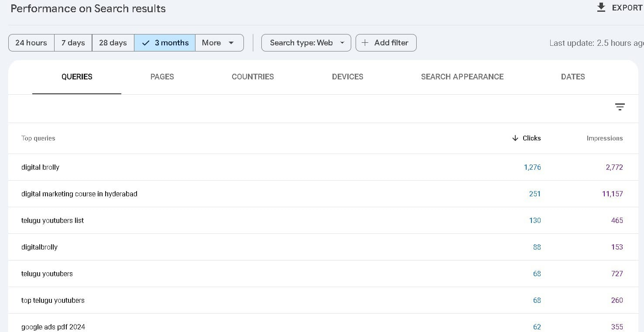Click the plus icon in Add filter
This screenshot has width=644, height=332.
pos(365,43)
